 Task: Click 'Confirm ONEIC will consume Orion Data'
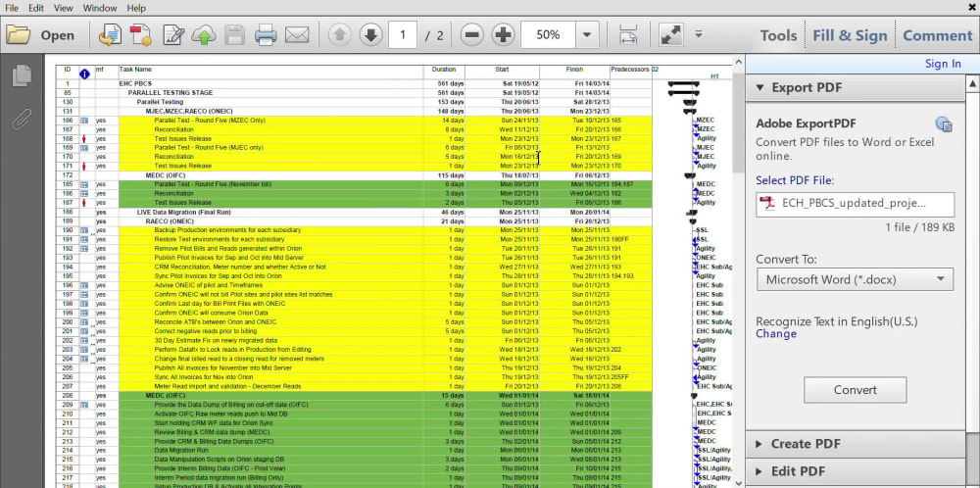point(212,313)
